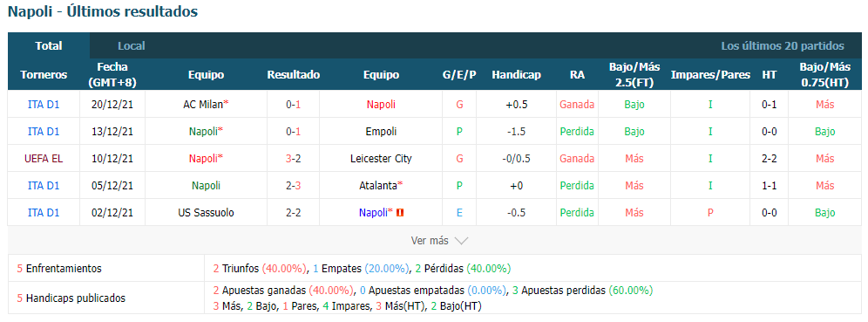Click the Ver más text

[430, 241]
